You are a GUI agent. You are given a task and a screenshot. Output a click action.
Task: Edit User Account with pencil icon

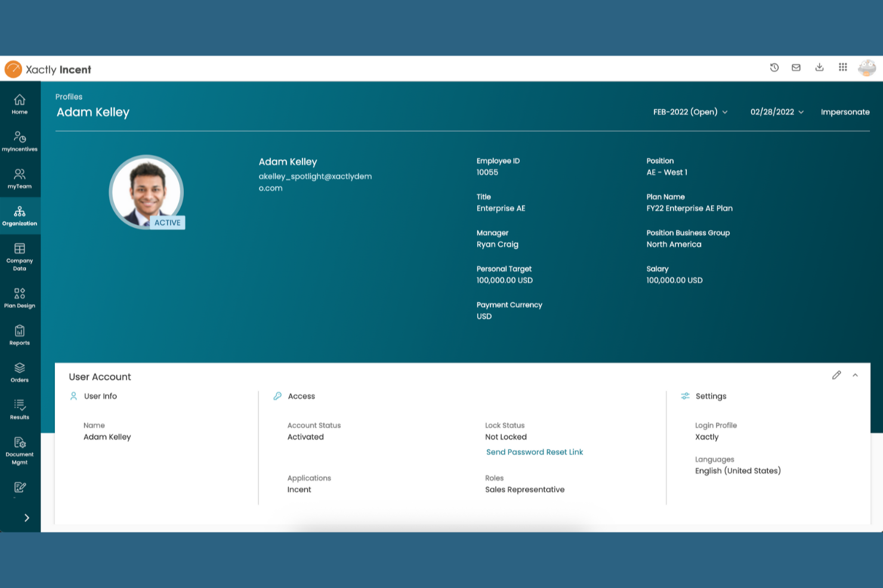pyautogui.click(x=836, y=375)
